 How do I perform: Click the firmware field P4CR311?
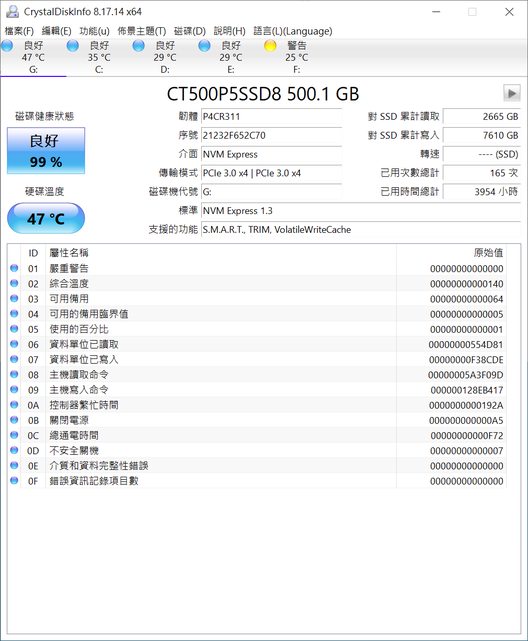click(271, 117)
